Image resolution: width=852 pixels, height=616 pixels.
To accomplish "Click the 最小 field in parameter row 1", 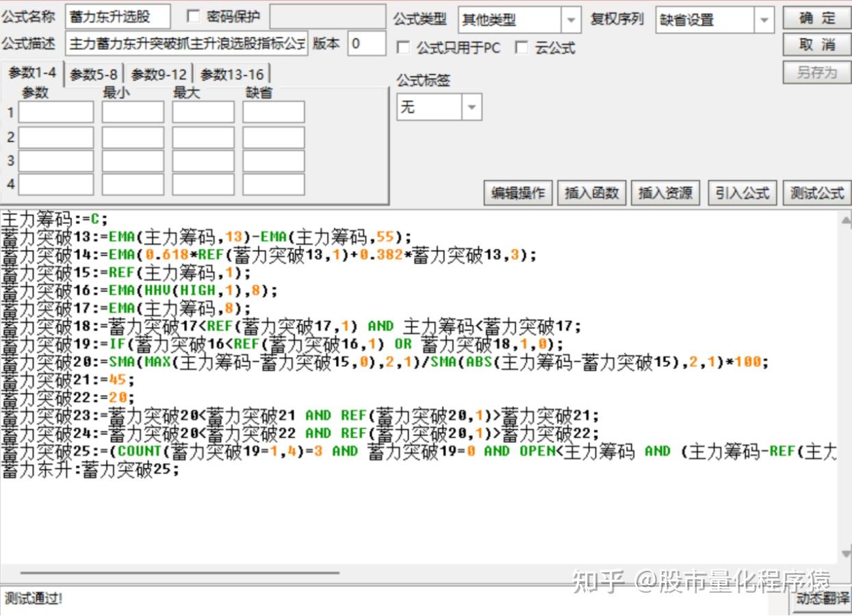I will [x=133, y=112].
